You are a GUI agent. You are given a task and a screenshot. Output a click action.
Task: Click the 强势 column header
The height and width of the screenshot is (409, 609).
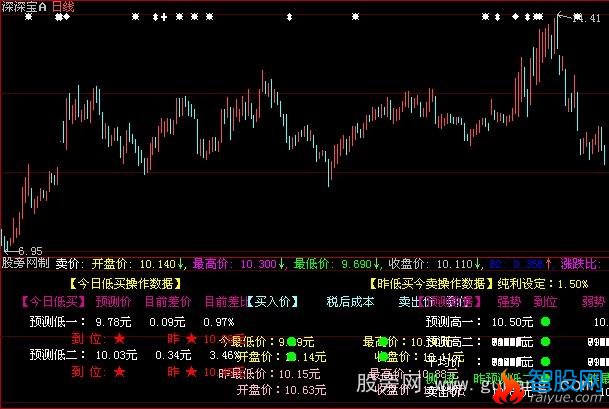509,302
